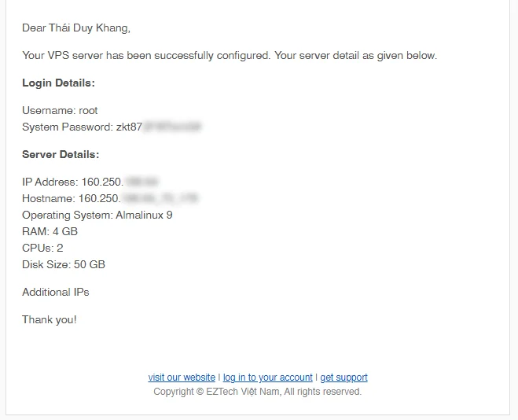
Task: Click the Hostname line
Action: click(x=110, y=198)
